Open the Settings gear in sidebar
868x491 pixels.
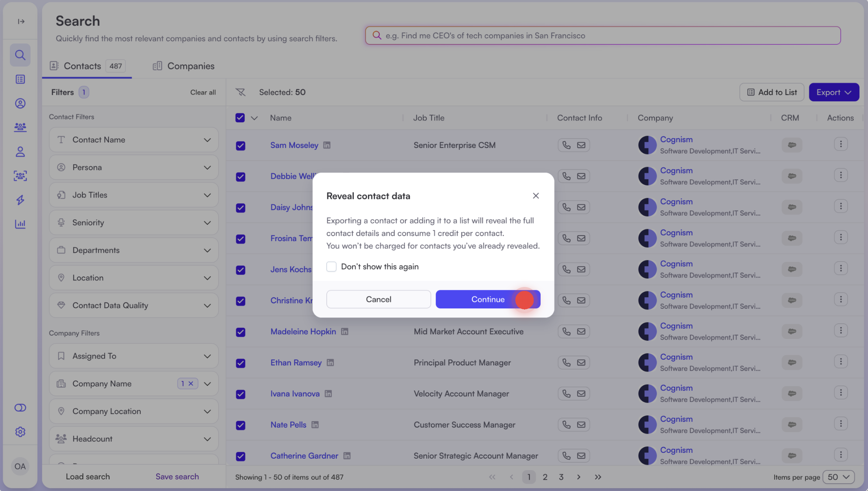[x=20, y=432]
